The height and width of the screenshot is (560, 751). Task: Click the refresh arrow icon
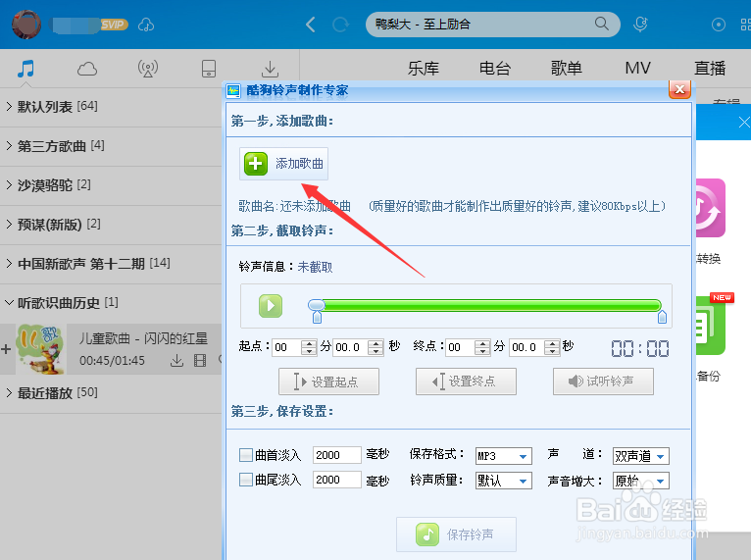click(x=340, y=25)
